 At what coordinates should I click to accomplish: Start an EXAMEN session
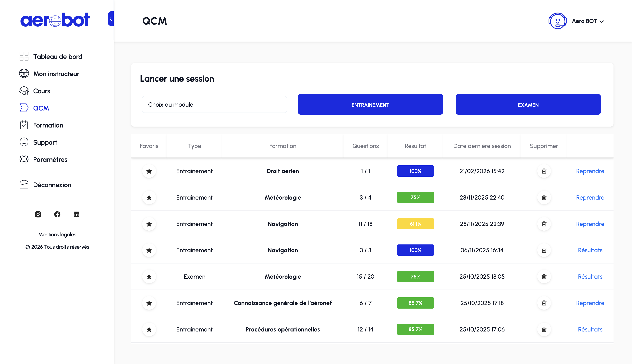point(528,105)
